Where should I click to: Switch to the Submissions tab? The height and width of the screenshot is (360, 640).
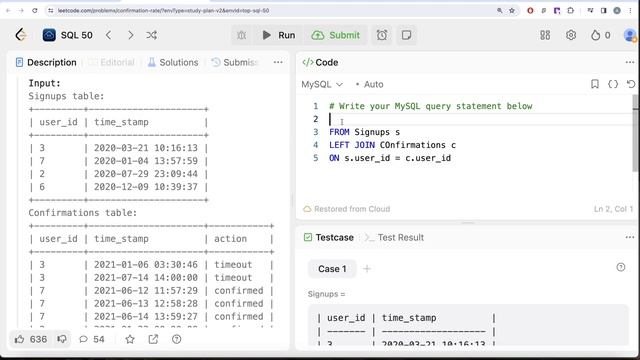point(235,62)
